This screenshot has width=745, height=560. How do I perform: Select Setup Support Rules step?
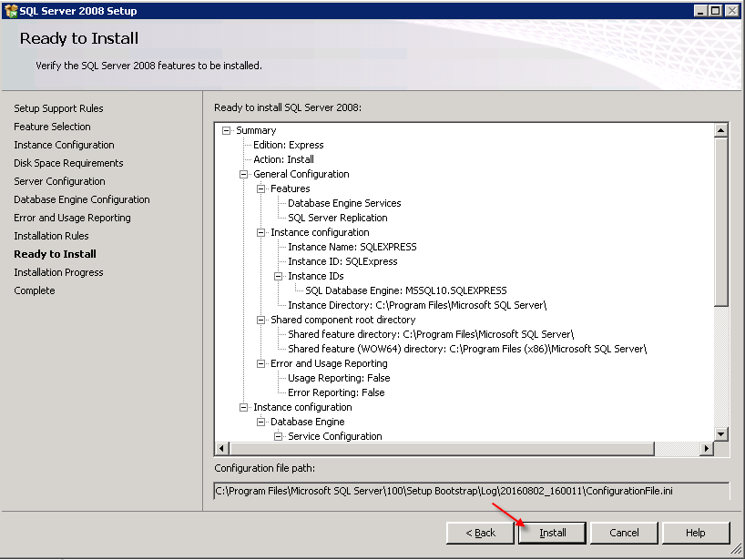coord(58,108)
